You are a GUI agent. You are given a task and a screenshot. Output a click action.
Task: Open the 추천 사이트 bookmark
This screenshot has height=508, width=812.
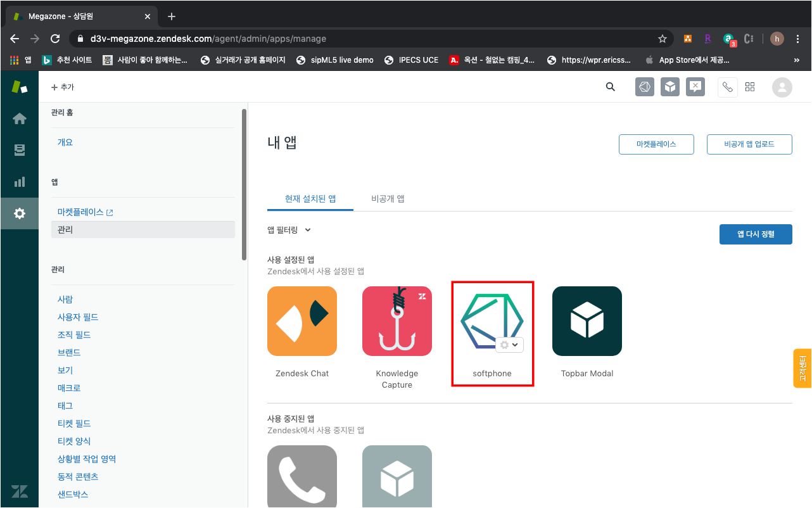pos(67,60)
